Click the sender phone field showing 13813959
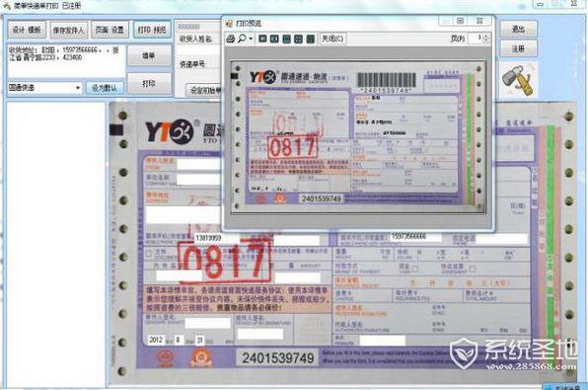Image resolution: width=588 pixels, height=390 pixels. [x=217, y=238]
